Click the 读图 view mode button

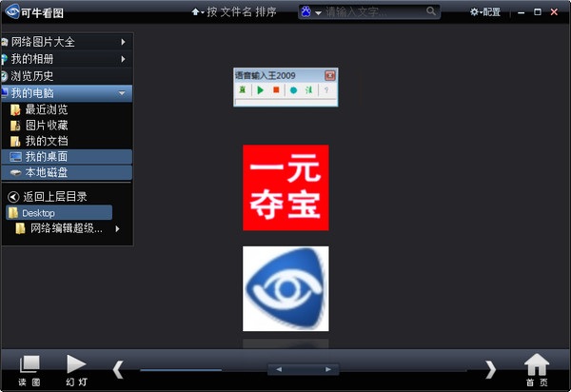[x=30, y=370]
